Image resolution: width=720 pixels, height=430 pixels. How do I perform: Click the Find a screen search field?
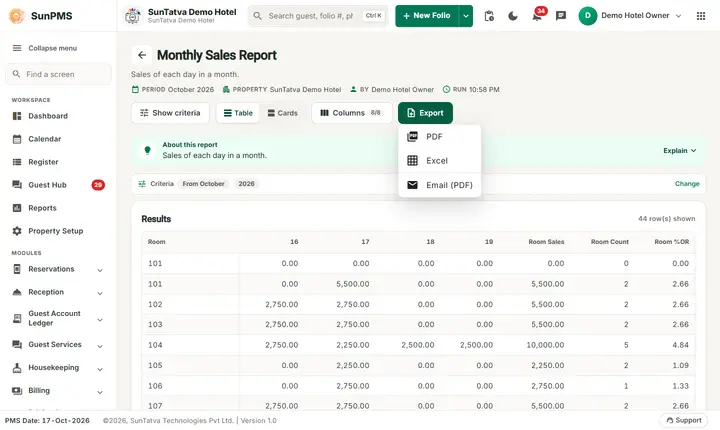click(58, 74)
